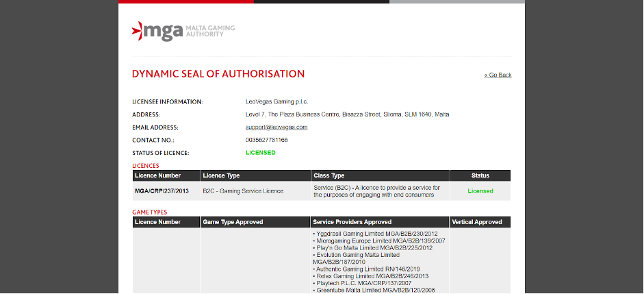The width and height of the screenshot is (644, 294).
Task: Select Evolution Gaming Malta Limited provider entry
Action: [x=356, y=258]
